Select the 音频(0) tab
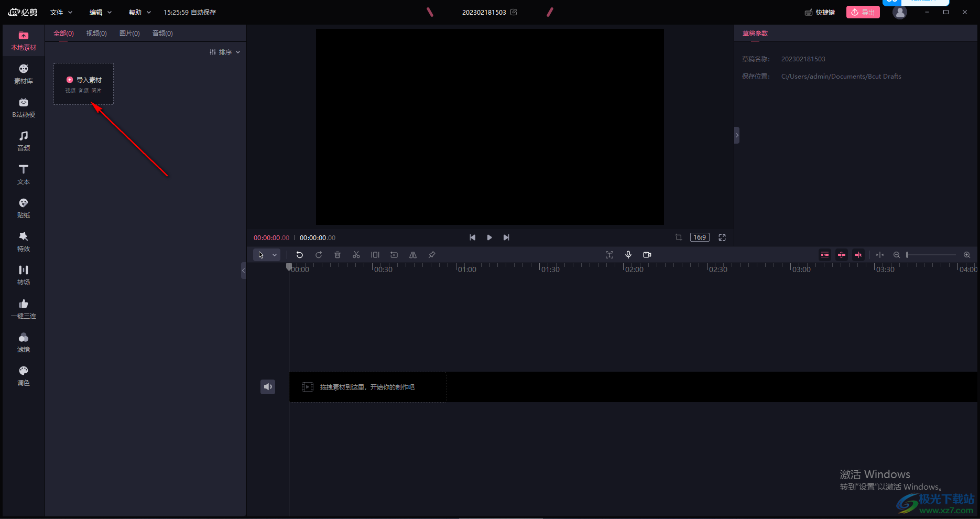Image resolution: width=980 pixels, height=519 pixels. click(162, 33)
